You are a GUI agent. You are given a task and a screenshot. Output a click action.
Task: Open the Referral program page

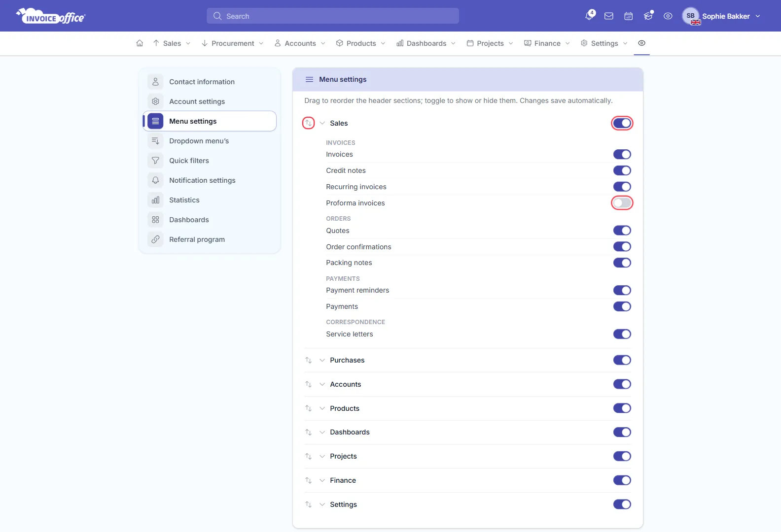pyautogui.click(x=210, y=239)
